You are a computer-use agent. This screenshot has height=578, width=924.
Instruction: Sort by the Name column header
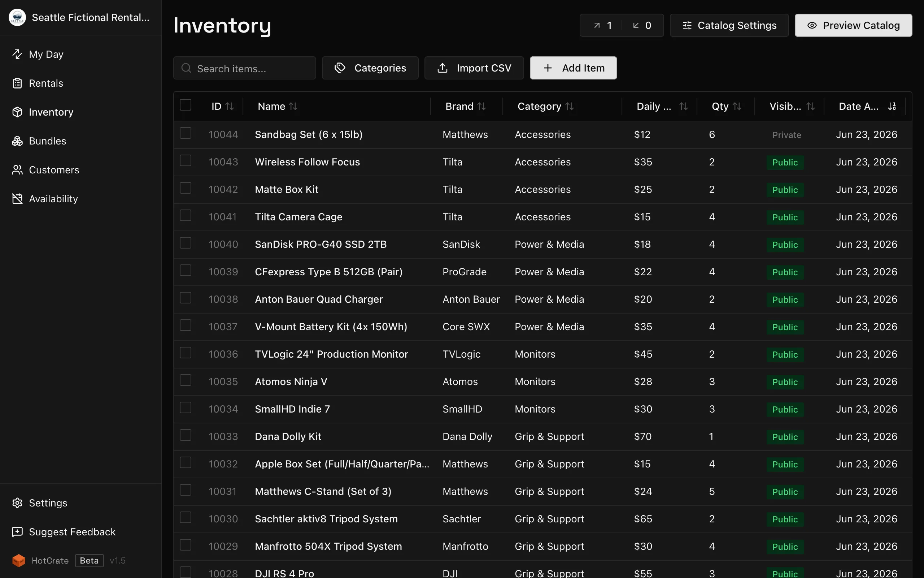(x=278, y=106)
